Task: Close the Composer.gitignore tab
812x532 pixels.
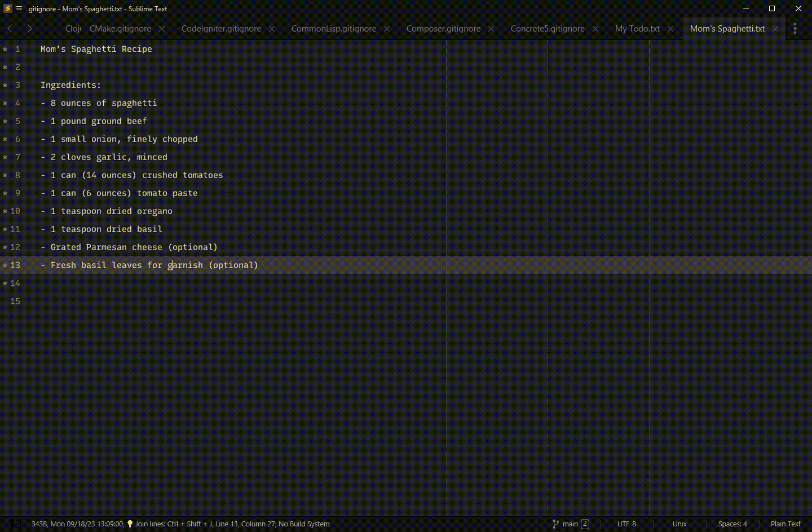Action: (491, 29)
